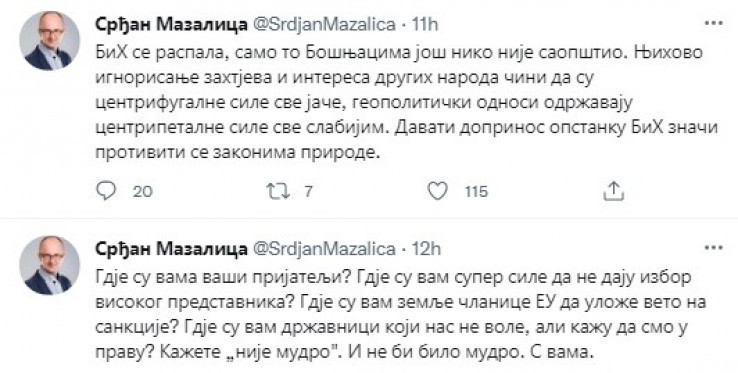Like the first tweet with 115 likes
Viewport: 738px width, 373px height.
click(438, 191)
